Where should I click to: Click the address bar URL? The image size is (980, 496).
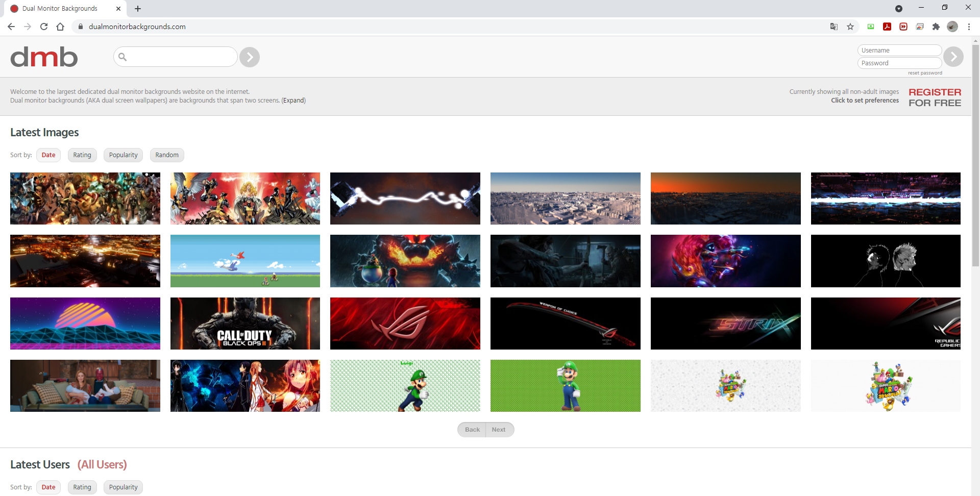(x=137, y=27)
